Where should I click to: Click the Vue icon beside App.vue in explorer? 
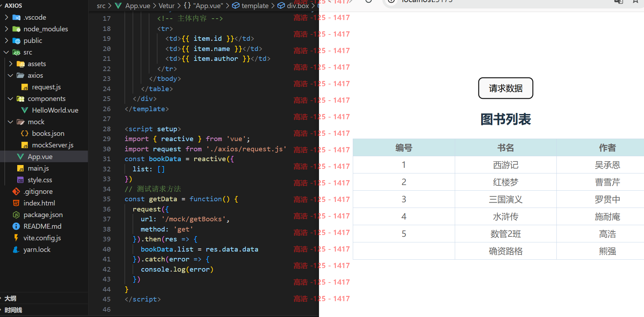click(x=20, y=157)
